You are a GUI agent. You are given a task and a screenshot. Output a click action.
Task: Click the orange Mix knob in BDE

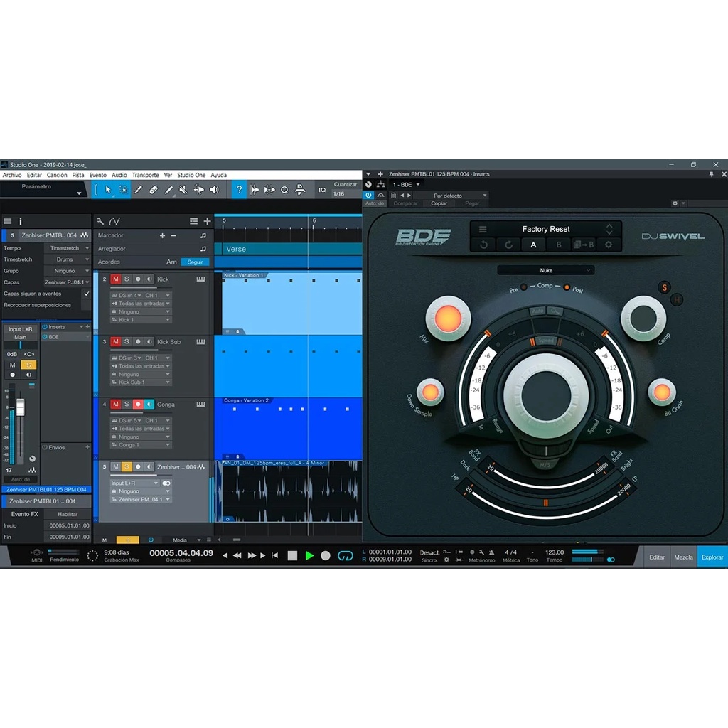pyautogui.click(x=448, y=318)
